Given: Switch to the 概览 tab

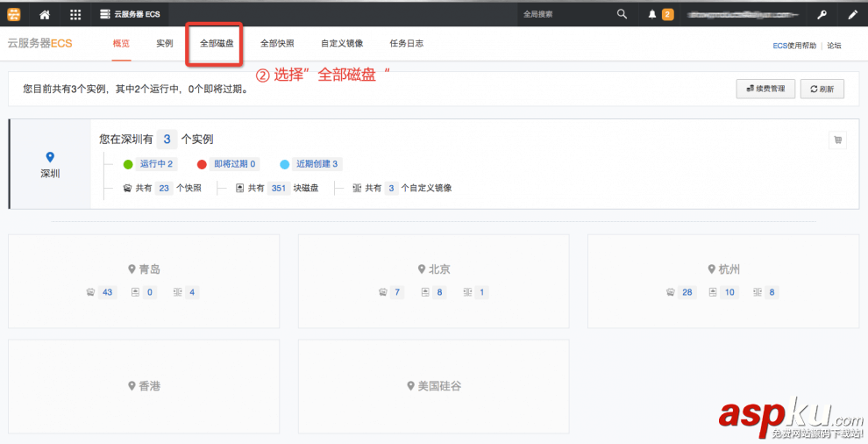Looking at the screenshot, I should [x=121, y=43].
